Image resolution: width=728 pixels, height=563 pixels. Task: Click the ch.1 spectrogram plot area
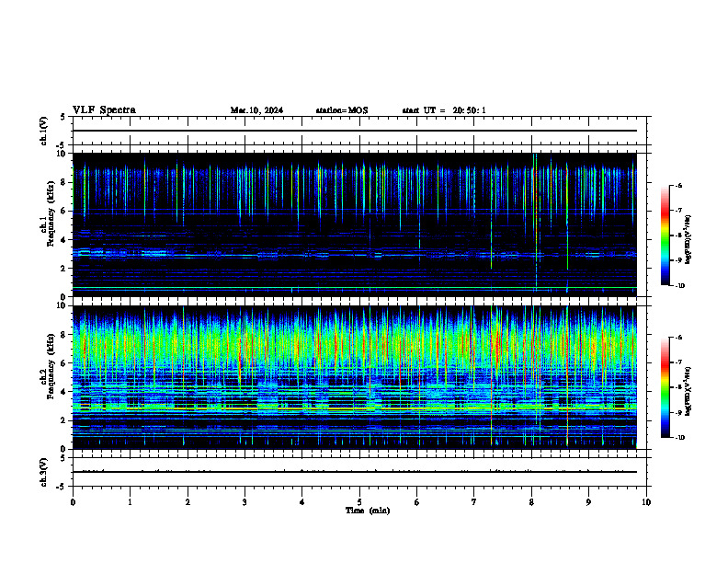click(355, 224)
